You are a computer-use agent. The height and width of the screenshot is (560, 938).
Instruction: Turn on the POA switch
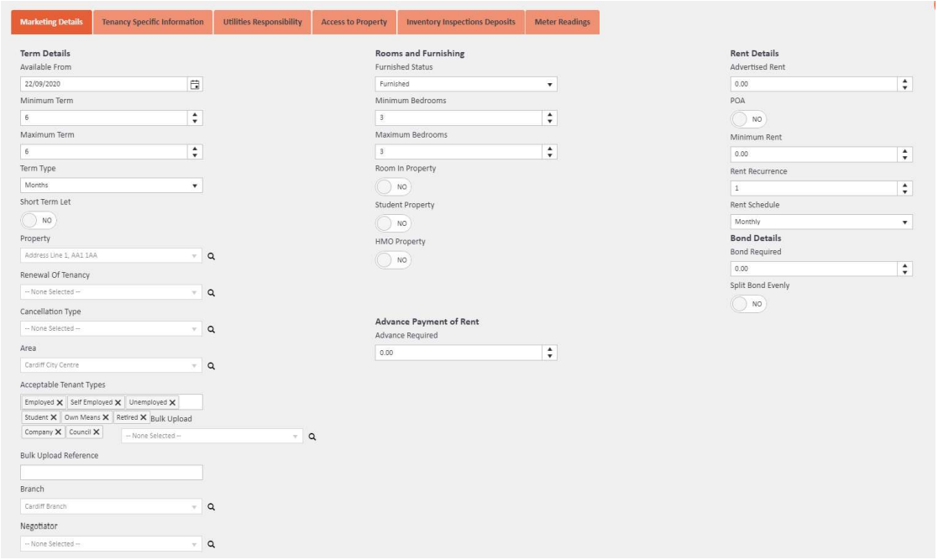click(x=748, y=119)
